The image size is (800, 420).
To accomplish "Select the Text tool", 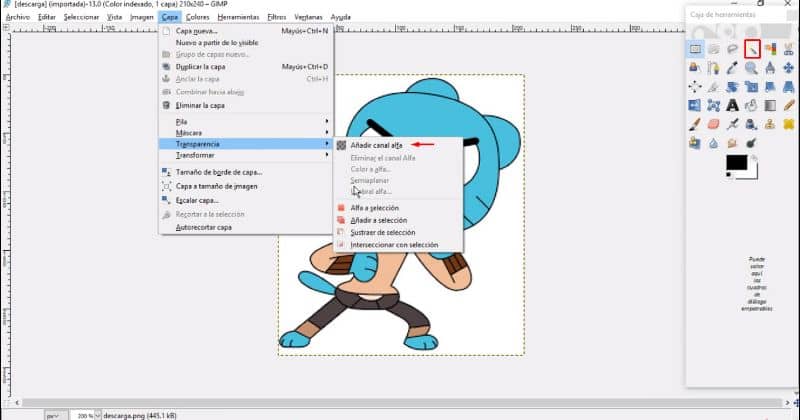I will [x=733, y=105].
